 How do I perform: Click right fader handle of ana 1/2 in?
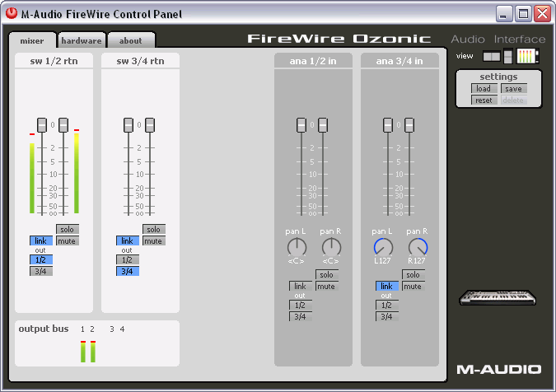323,125
